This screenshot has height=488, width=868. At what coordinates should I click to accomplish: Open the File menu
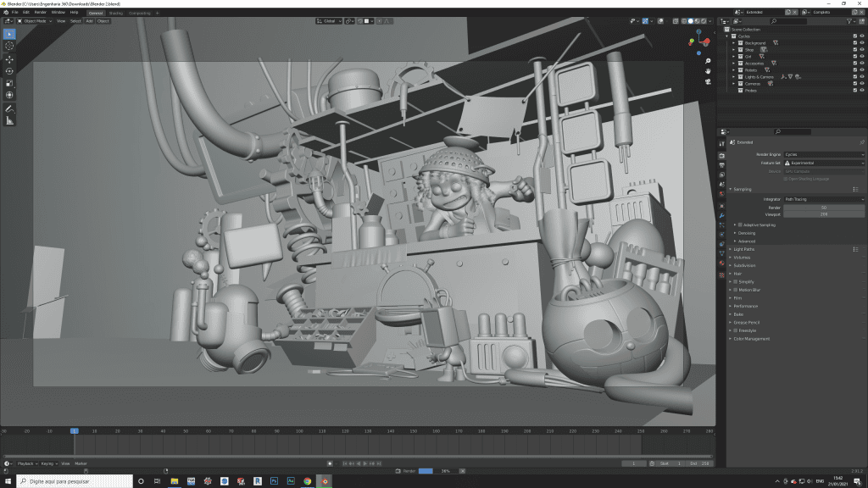point(15,12)
